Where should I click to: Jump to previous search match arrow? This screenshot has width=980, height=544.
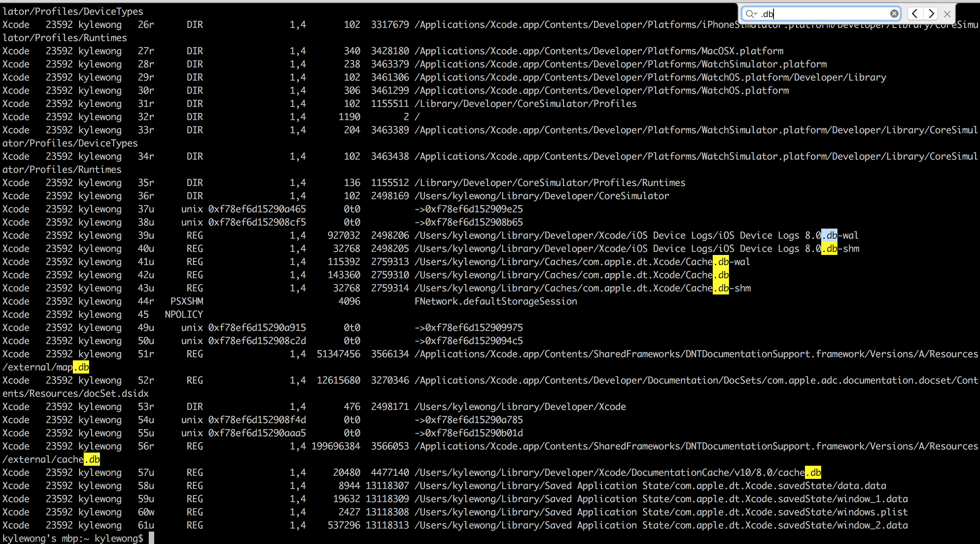pos(915,14)
